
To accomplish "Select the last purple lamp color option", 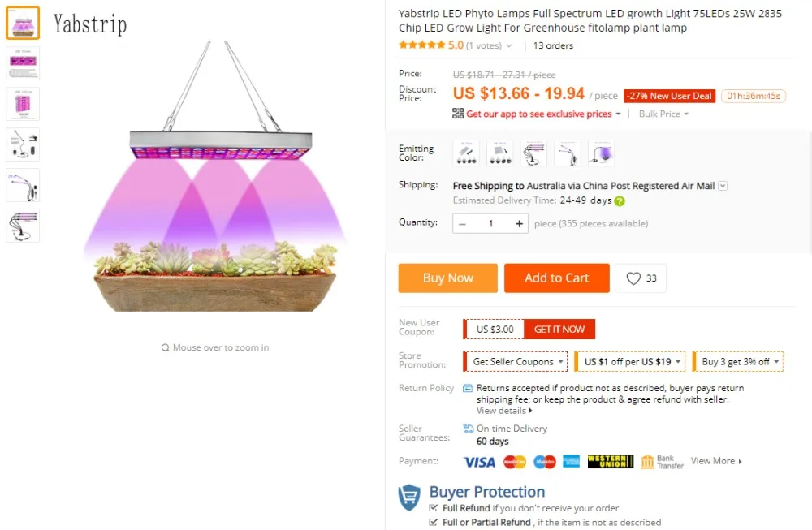I will [x=601, y=153].
